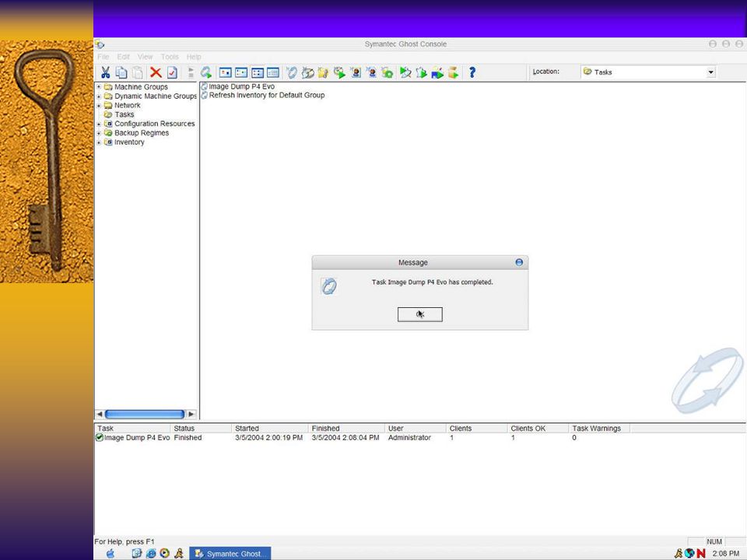This screenshot has width=747, height=560.
Task: Click the tree pane horizontal scrollbar thumb
Action: click(x=145, y=415)
